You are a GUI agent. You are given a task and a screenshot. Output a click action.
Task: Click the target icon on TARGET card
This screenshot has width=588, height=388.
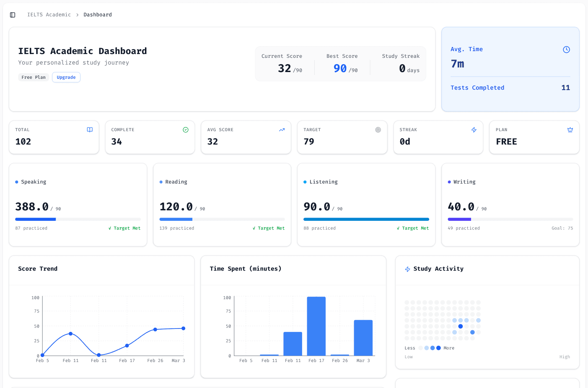378,130
